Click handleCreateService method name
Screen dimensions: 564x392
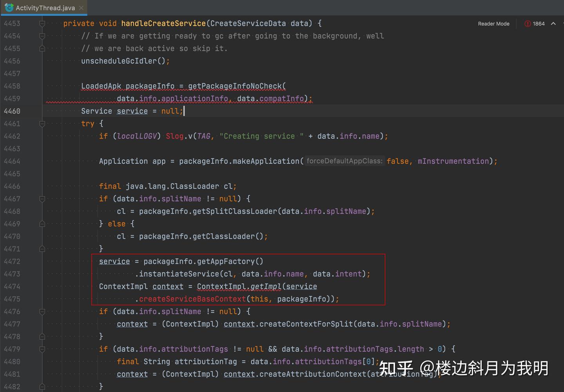click(163, 23)
